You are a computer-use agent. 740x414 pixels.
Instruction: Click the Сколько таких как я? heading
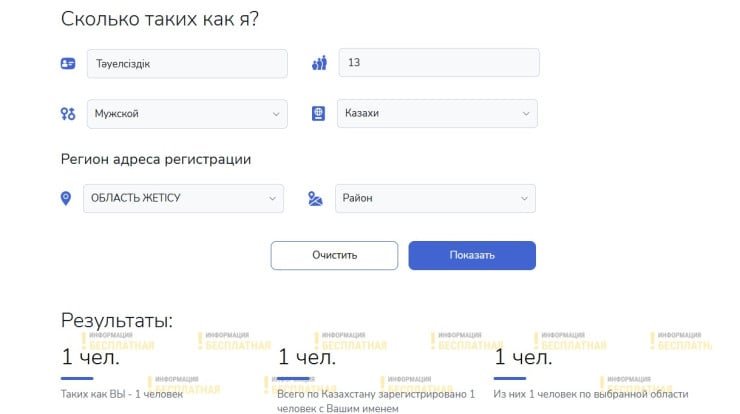160,19
